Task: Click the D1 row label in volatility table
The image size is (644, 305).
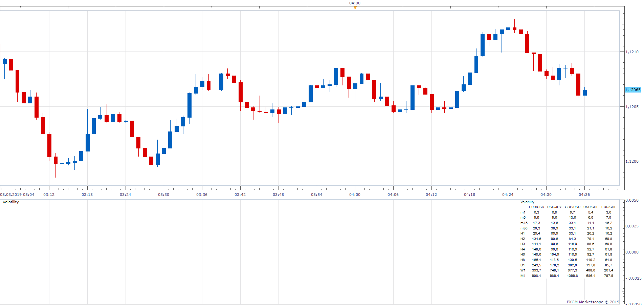Action: coord(523,265)
